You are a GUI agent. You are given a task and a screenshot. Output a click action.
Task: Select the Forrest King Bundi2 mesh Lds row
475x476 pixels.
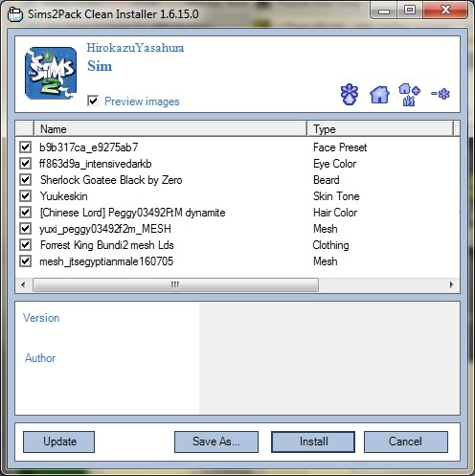click(107, 245)
